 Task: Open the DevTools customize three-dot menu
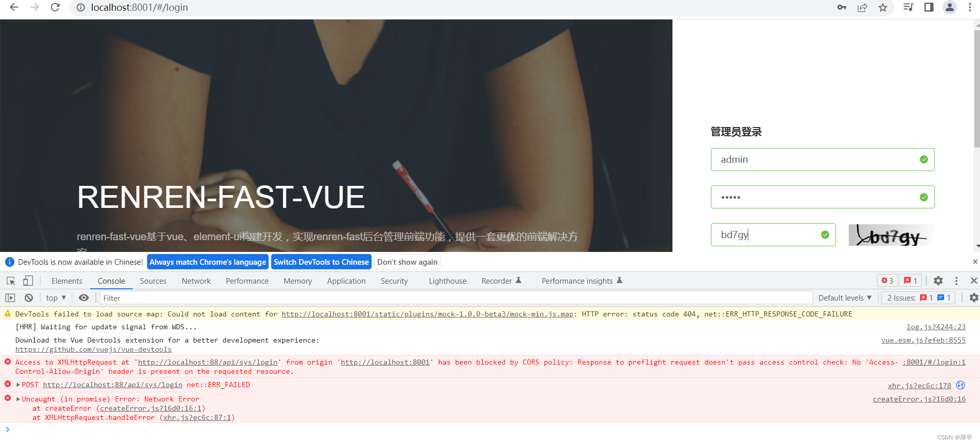(956, 281)
